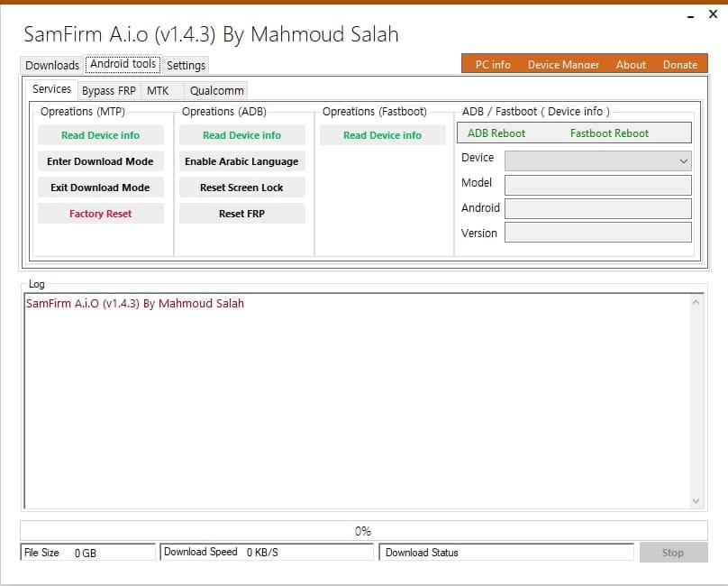
Task: Click the Fastboot Reboot button
Action: tap(609, 133)
